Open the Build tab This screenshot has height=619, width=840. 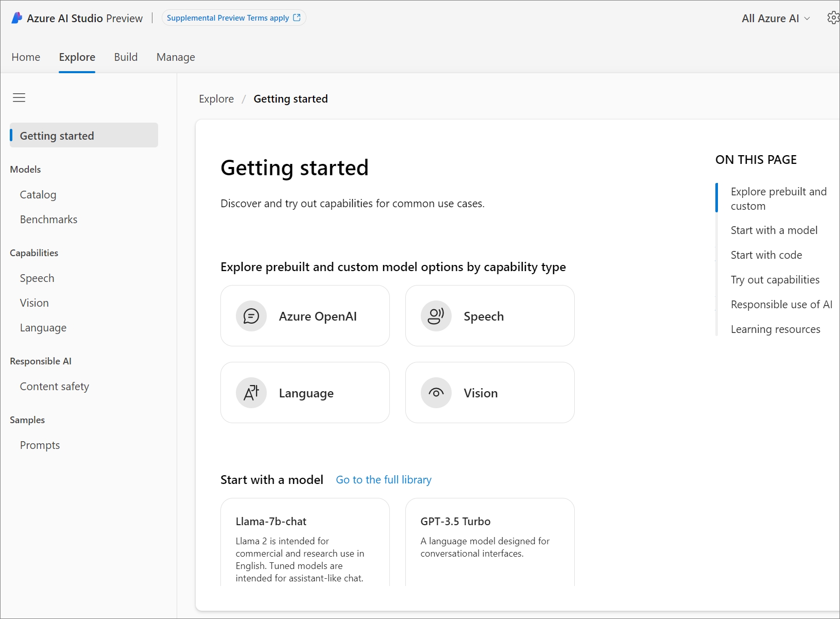[126, 57]
